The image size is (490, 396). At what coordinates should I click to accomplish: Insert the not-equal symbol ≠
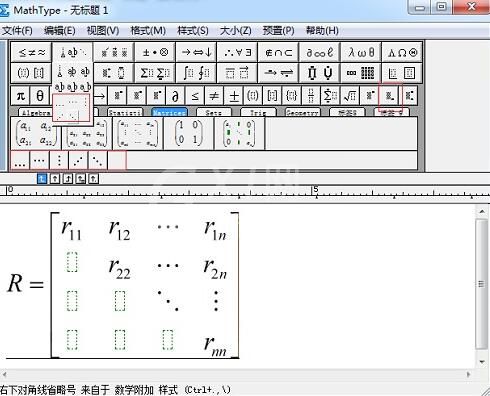(214, 96)
